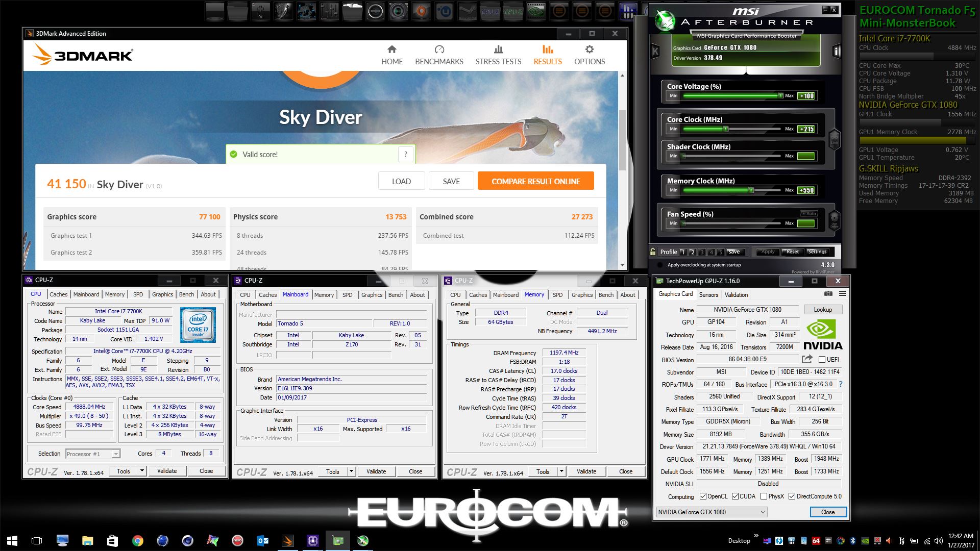
Task: Click the Core Voltage slider
Action: [x=732, y=95]
